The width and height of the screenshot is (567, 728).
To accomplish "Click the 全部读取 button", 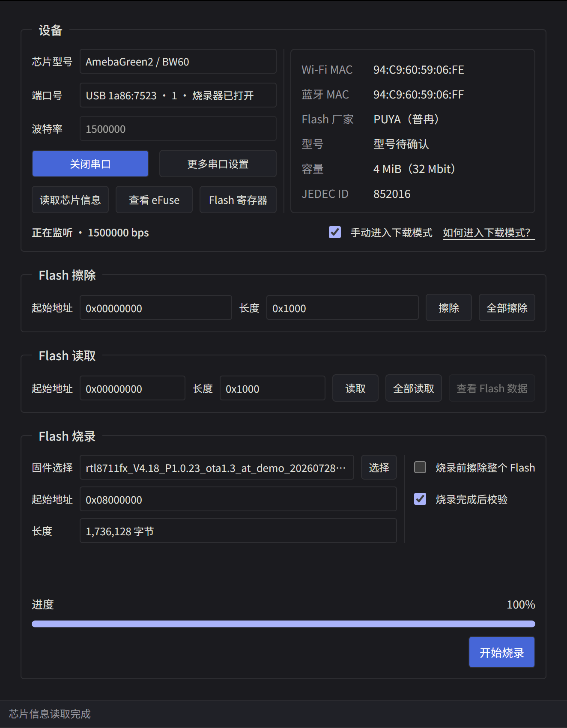I will click(x=414, y=388).
